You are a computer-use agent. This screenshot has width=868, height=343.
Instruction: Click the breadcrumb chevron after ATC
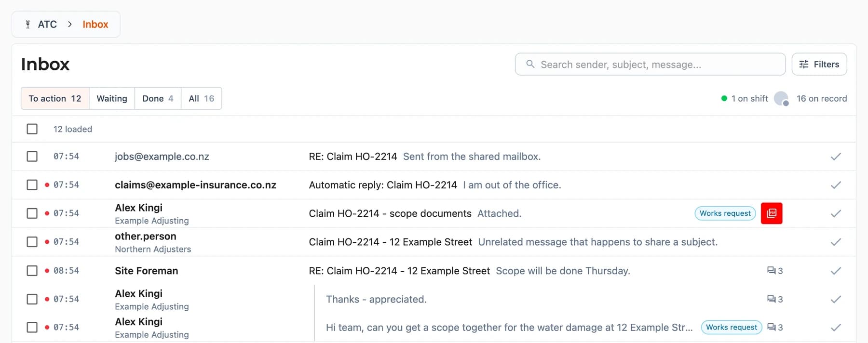point(70,24)
